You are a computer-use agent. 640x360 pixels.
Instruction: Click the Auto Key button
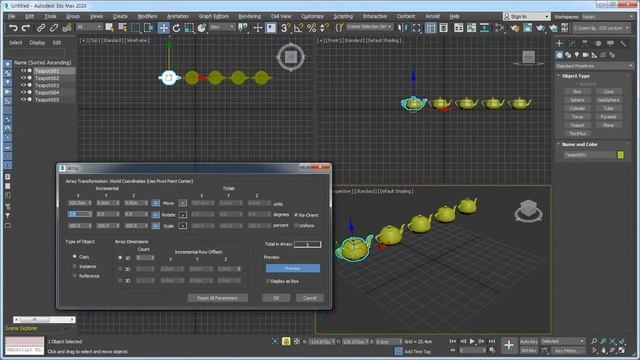click(529, 341)
